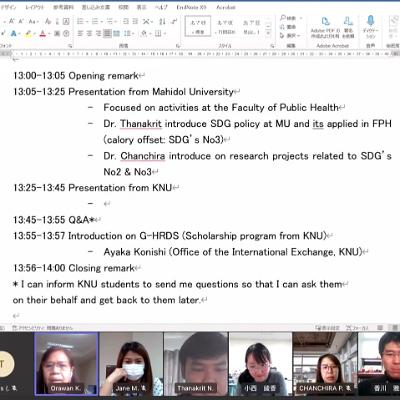Click the decrease indent icon
400x400 pixels.
pyautogui.click(x=126, y=22)
